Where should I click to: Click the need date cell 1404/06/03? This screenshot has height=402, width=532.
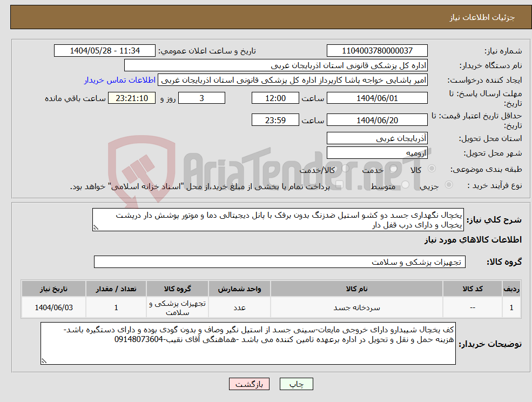pos(53,307)
